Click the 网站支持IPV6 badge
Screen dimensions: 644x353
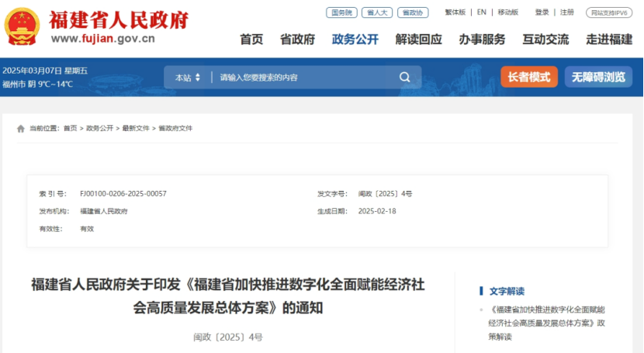[609, 12]
